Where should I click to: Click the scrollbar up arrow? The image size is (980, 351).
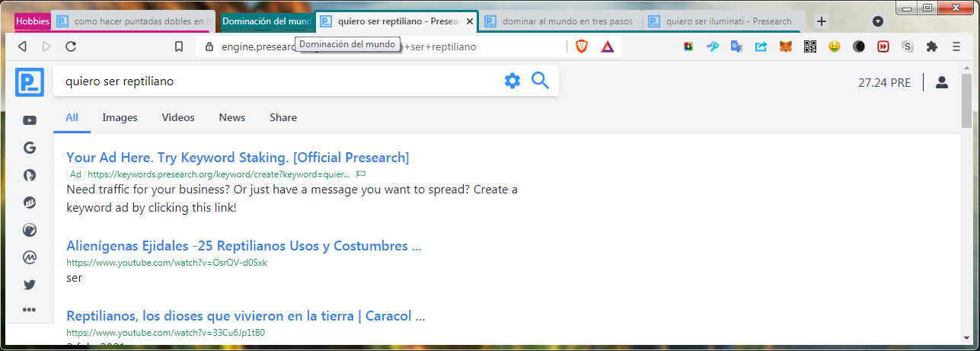point(966,66)
